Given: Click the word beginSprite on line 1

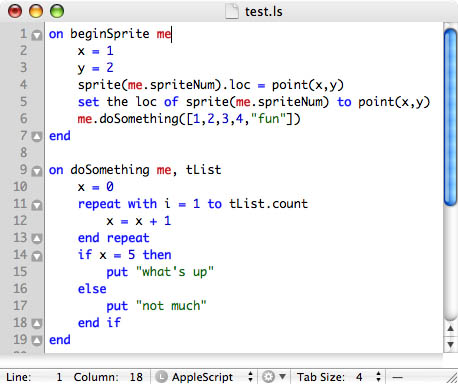Looking at the screenshot, I should 110,34.
